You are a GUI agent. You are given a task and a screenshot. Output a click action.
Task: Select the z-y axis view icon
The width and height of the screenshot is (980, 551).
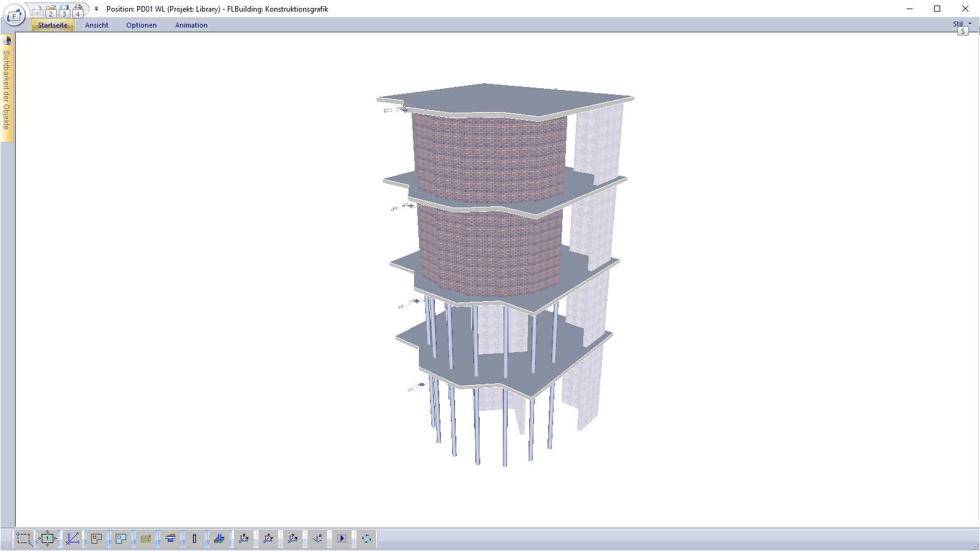pos(268,539)
